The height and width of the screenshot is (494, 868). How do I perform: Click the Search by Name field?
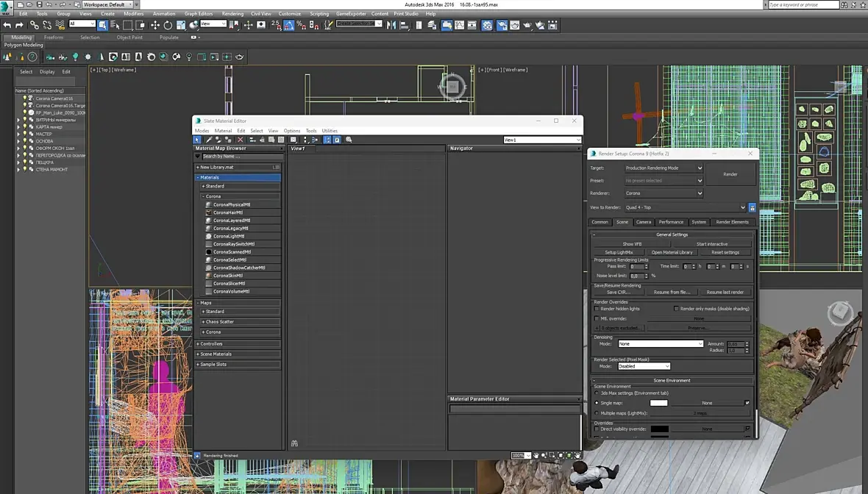(x=241, y=157)
